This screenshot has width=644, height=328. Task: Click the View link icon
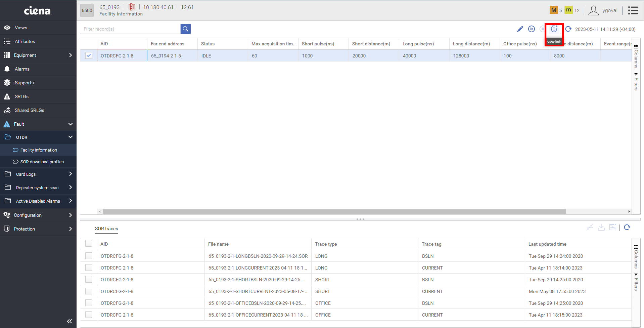(554, 29)
